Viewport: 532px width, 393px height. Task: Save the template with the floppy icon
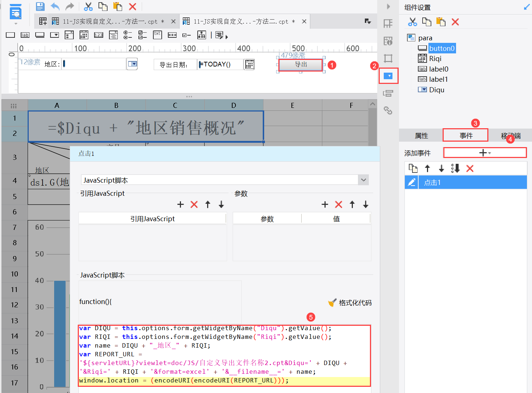pos(40,6)
